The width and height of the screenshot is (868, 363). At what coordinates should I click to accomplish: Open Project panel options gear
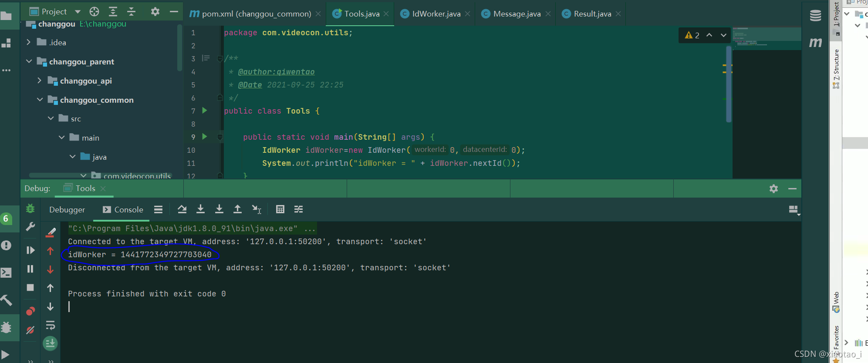click(x=155, y=12)
